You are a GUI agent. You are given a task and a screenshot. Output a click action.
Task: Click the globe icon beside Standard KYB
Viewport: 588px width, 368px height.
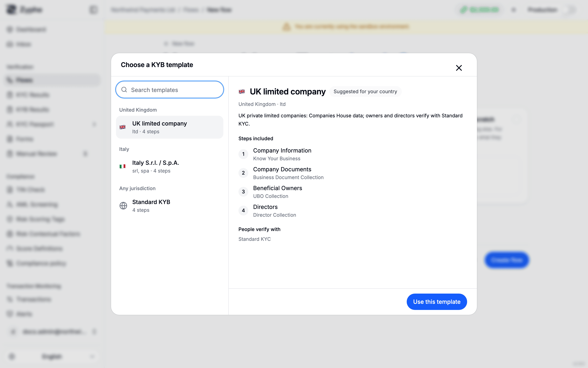coord(123,206)
